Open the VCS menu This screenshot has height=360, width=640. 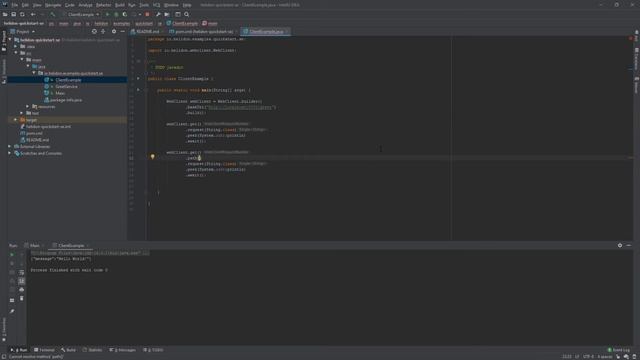pyautogui.click(x=156, y=5)
